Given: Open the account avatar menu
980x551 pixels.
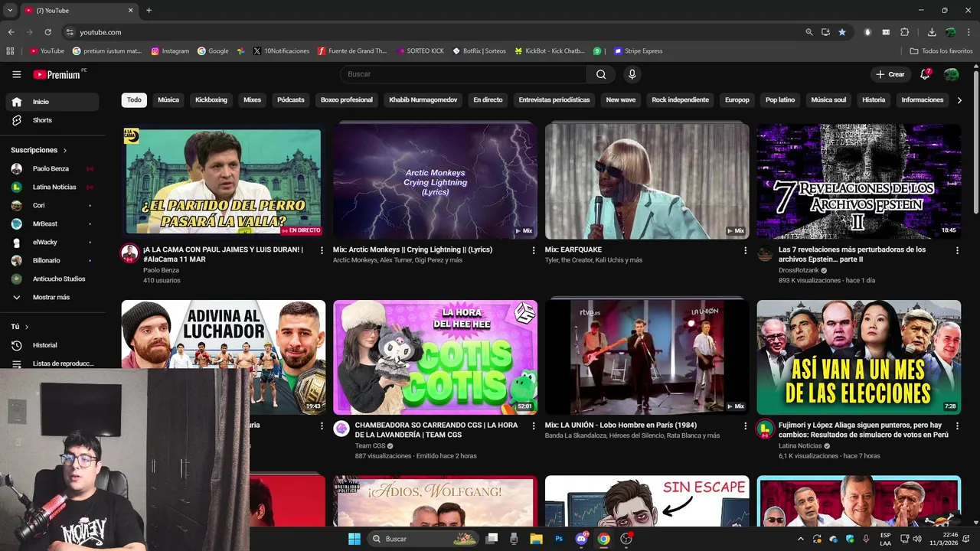Looking at the screenshot, I should click(951, 74).
